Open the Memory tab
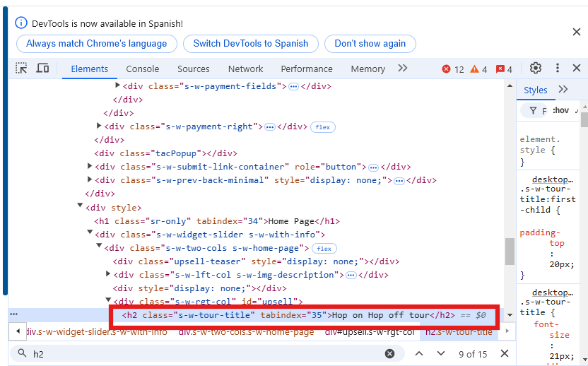The width and height of the screenshot is (588, 366). (x=368, y=69)
